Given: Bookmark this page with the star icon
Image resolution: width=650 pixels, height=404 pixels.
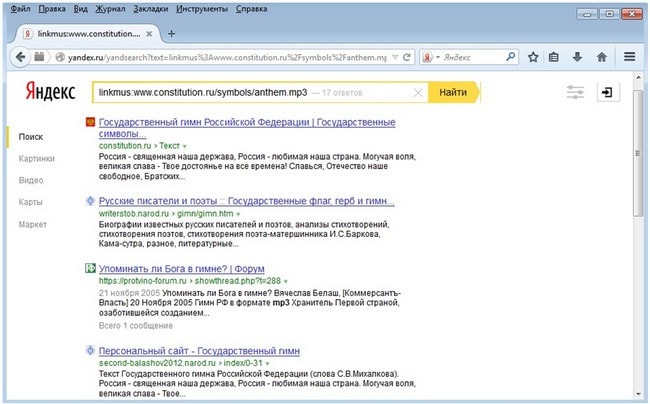Looking at the screenshot, I should (x=533, y=57).
